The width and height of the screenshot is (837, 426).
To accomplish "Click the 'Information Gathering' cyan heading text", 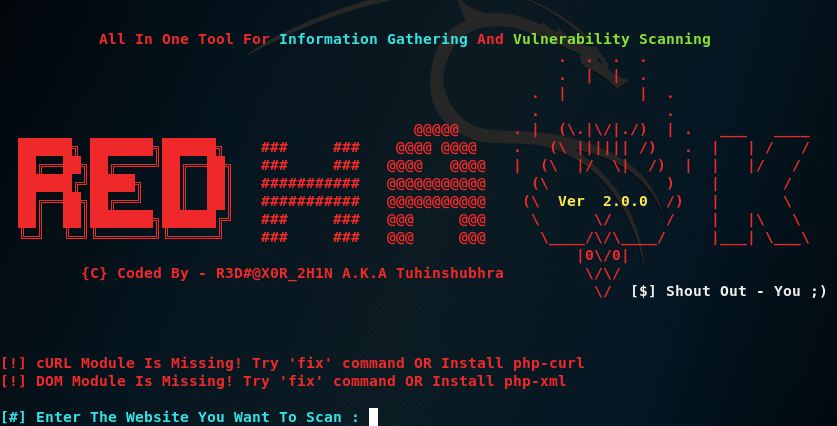I will [x=373, y=39].
